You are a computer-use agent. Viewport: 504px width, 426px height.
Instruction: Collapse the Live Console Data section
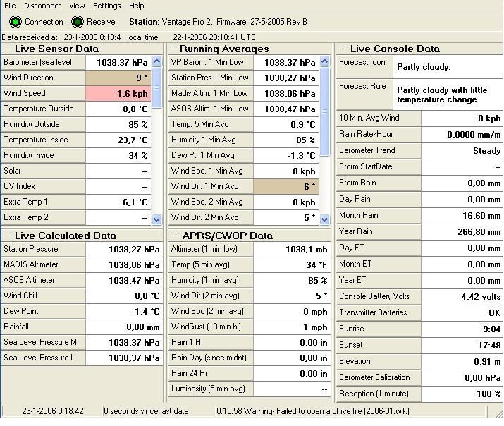(343, 49)
